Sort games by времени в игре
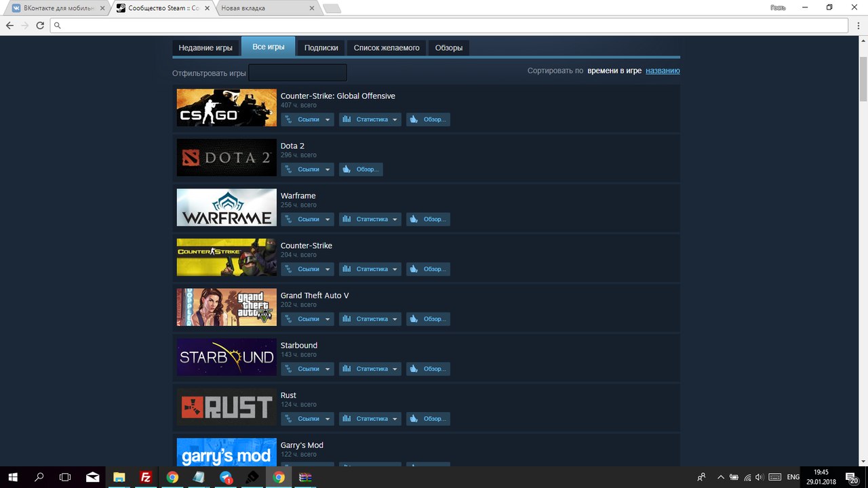The height and width of the screenshot is (488, 868). [x=614, y=70]
